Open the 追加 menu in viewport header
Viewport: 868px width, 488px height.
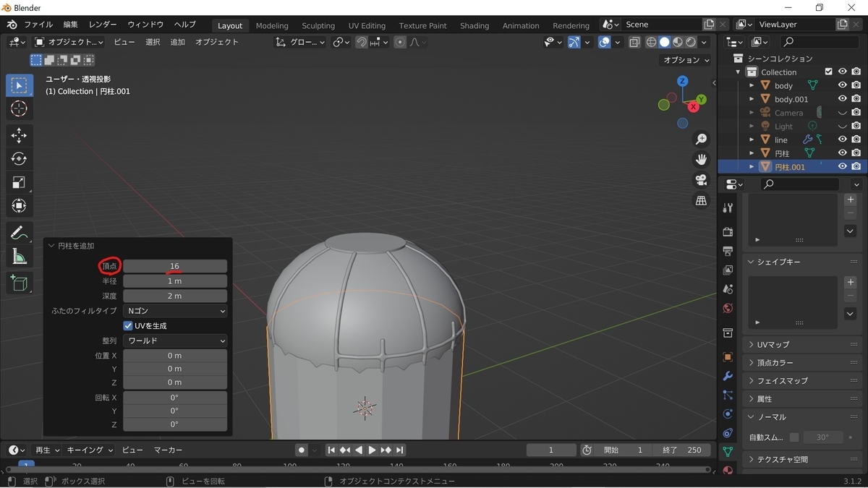click(177, 42)
